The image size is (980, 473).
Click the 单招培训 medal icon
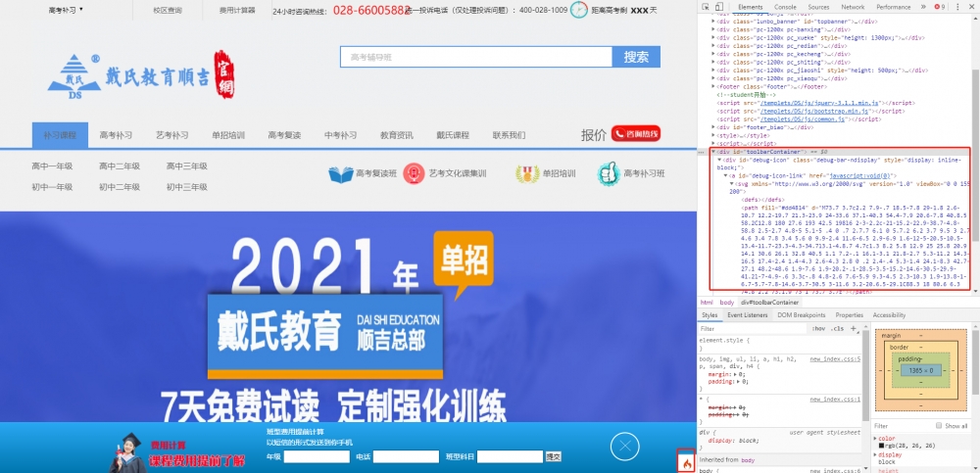pyautogui.click(x=527, y=173)
